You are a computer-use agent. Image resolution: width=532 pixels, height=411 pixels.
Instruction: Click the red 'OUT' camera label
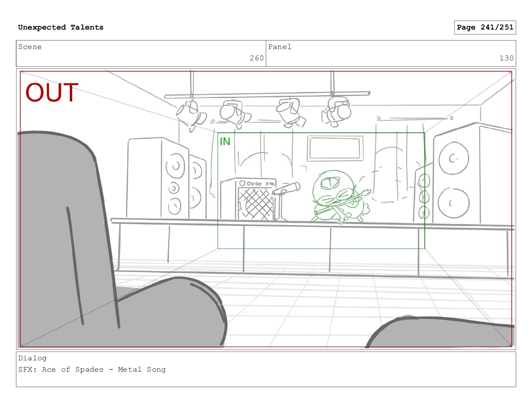(x=52, y=92)
